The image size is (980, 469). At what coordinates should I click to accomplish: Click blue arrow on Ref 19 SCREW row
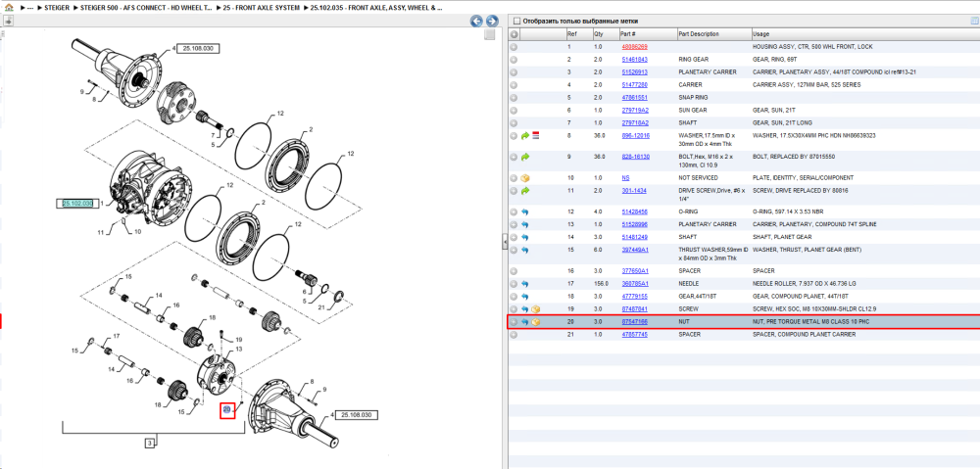coord(525,309)
